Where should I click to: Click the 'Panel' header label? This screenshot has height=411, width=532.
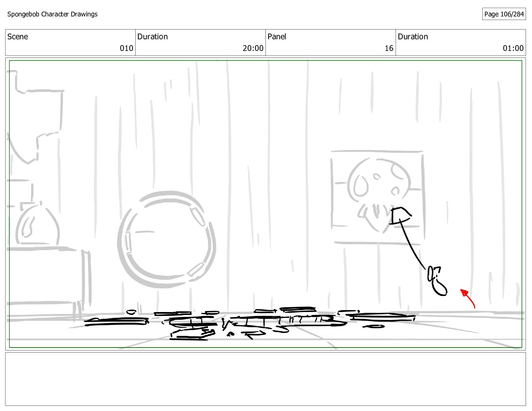click(277, 37)
